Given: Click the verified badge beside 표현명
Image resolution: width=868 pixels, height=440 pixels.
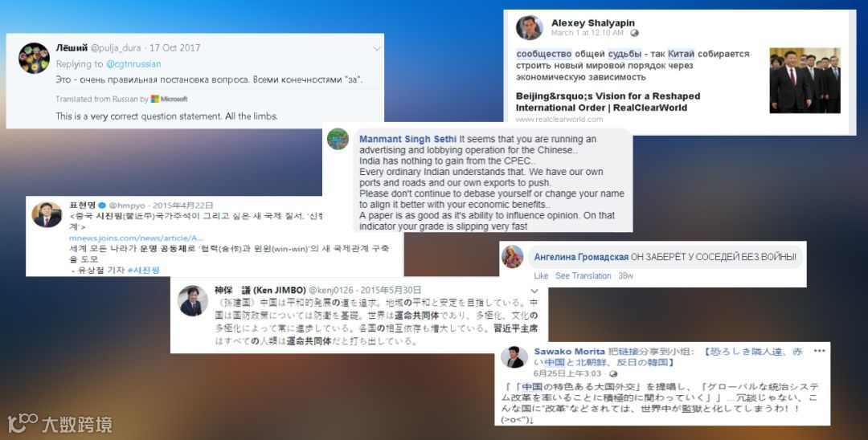Looking at the screenshot, I should click(102, 206).
